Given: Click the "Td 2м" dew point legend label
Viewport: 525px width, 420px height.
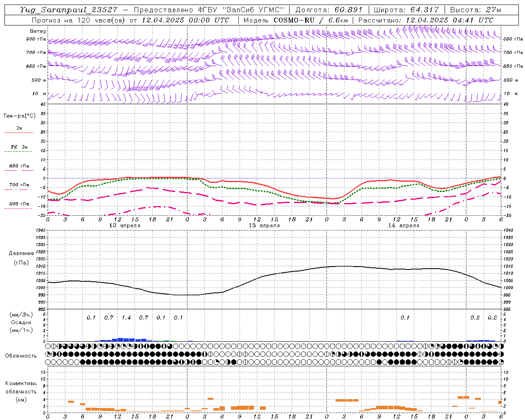Looking at the screenshot, I should coord(19,147).
